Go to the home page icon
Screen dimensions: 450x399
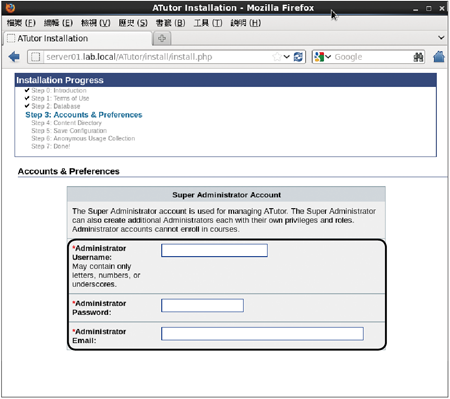pyautogui.click(x=439, y=57)
